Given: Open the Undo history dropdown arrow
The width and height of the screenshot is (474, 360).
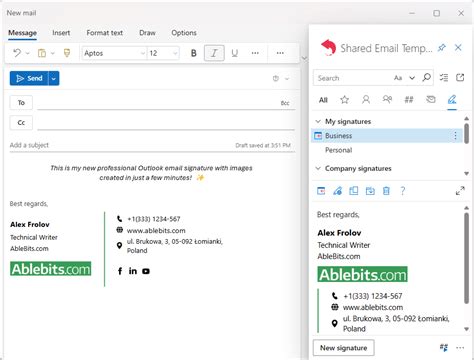Looking at the screenshot, I should [28, 53].
